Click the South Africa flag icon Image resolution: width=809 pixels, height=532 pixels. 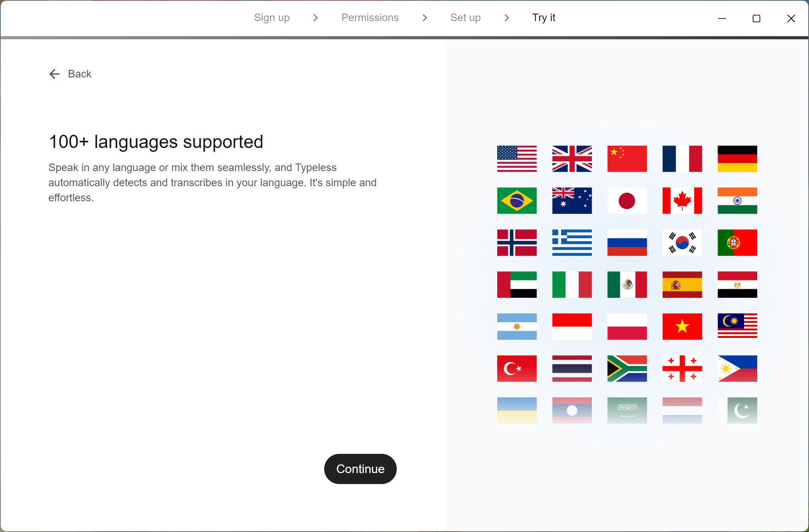[627, 368]
